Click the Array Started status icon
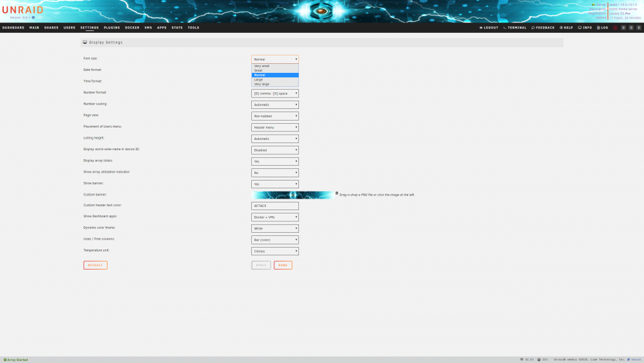This screenshot has height=363, width=644. coord(5,360)
